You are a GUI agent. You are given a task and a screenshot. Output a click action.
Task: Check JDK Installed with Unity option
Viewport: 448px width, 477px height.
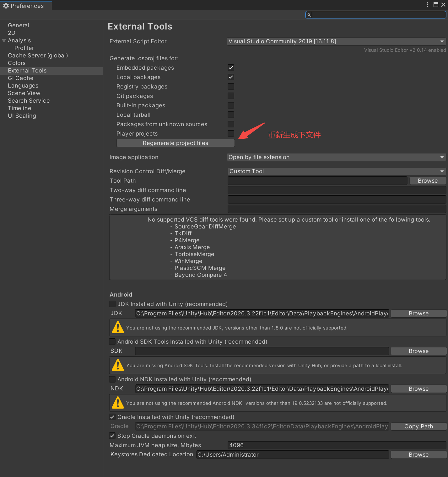(x=112, y=304)
